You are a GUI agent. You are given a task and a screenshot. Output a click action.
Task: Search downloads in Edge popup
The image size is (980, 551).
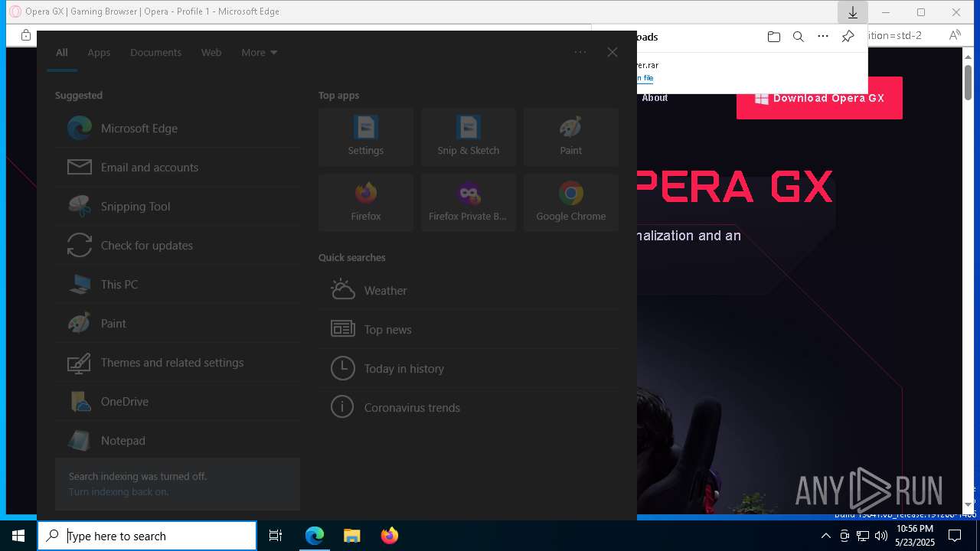click(x=799, y=37)
